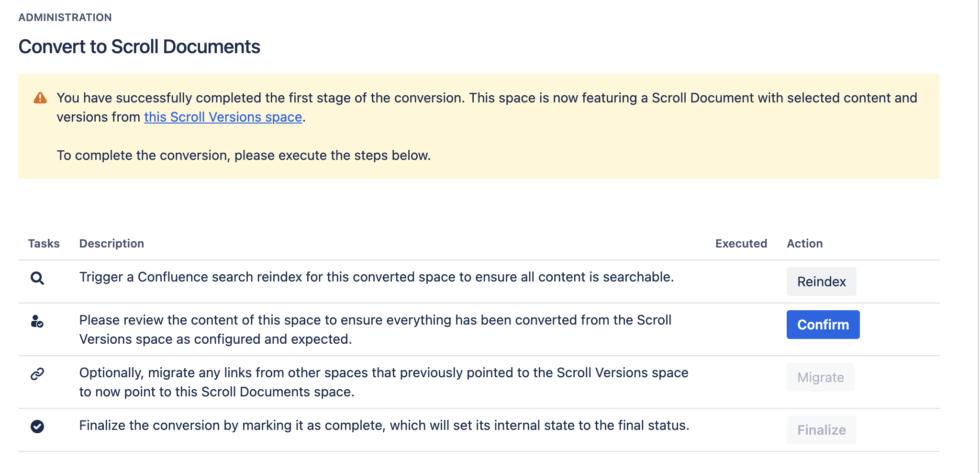Click the chain link migrate task icon

click(37, 374)
